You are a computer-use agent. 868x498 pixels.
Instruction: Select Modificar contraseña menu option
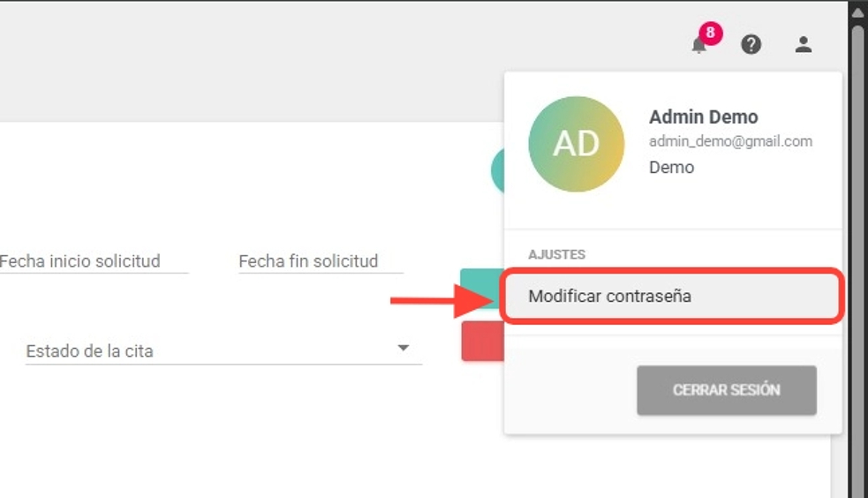click(673, 297)
